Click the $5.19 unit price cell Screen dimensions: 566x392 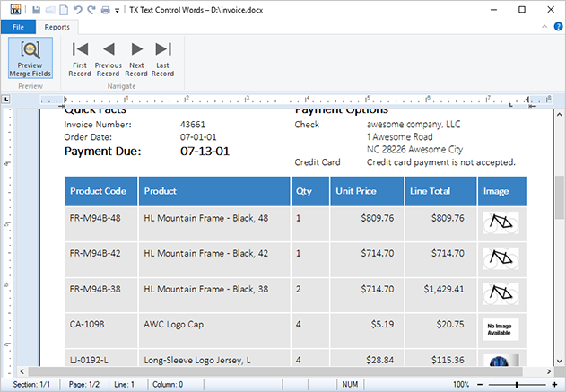click(367, 330)
